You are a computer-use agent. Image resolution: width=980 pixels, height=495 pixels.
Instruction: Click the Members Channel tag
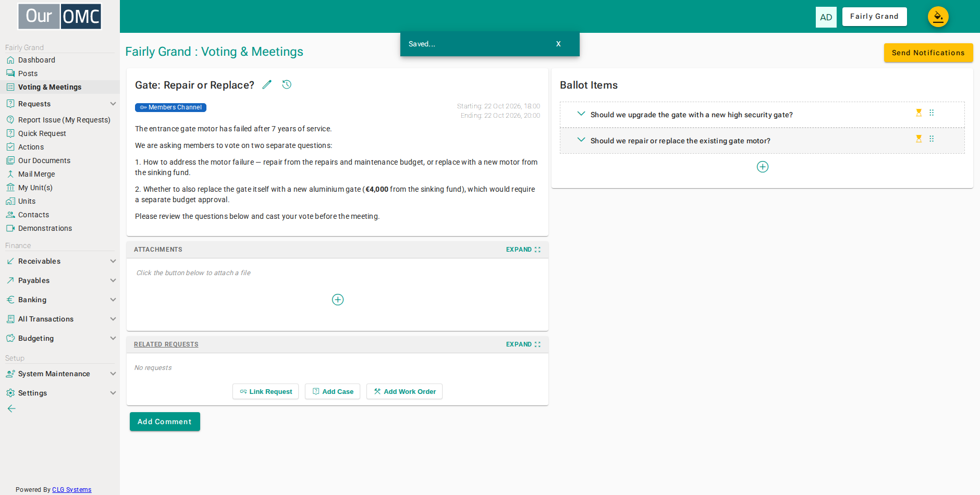coord(170,107)
